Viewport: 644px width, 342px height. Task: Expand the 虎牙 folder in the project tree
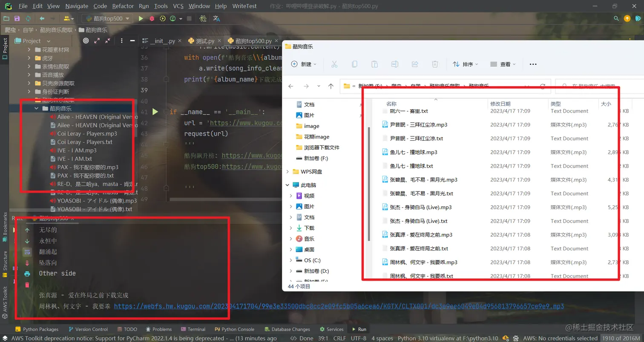(x=29, y=58)
